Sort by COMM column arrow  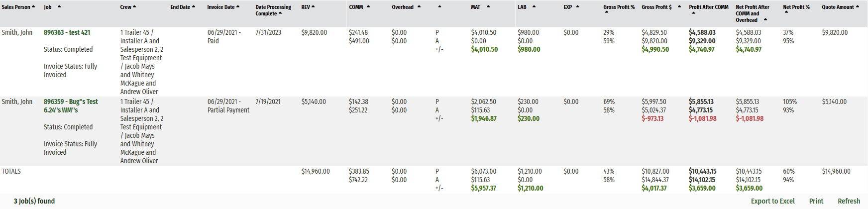[x=368, y=7]
